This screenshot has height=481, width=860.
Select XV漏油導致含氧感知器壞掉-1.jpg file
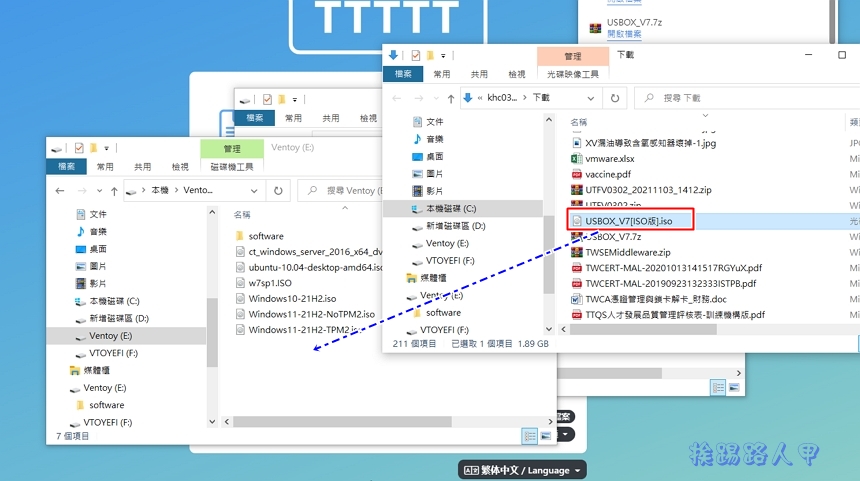click(x=650, y=143)
